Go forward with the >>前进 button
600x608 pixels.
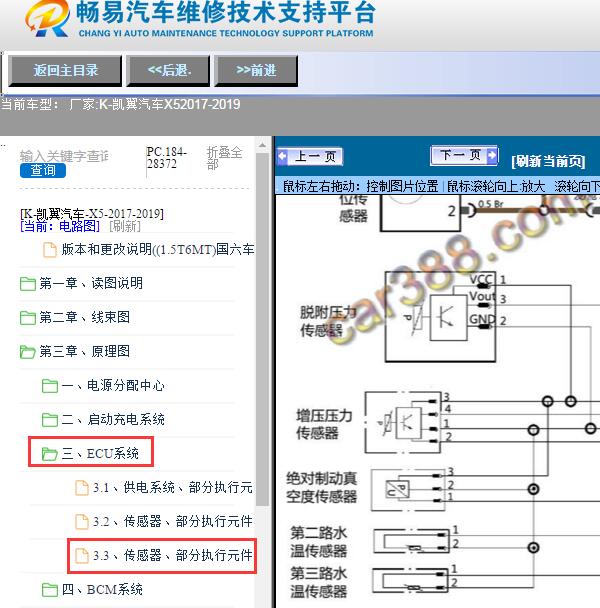point(256,71)
